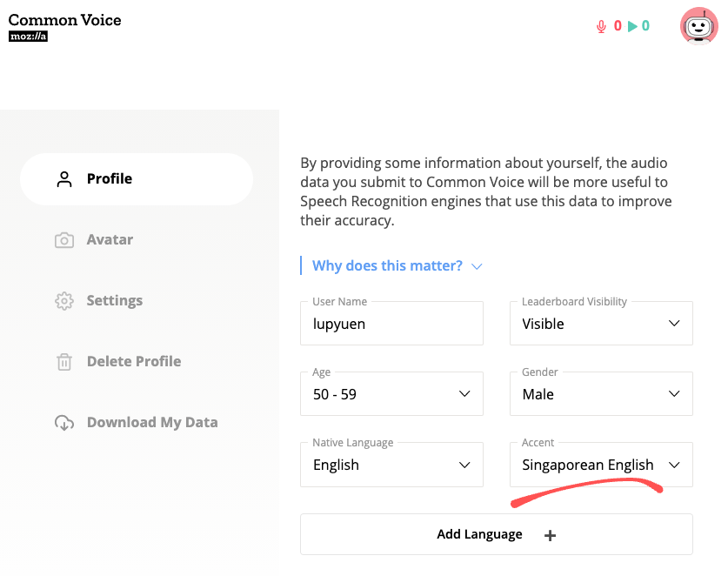The image size is (728, 576).
Task: Open the Native Language dropdown
Action: point(391,465)
